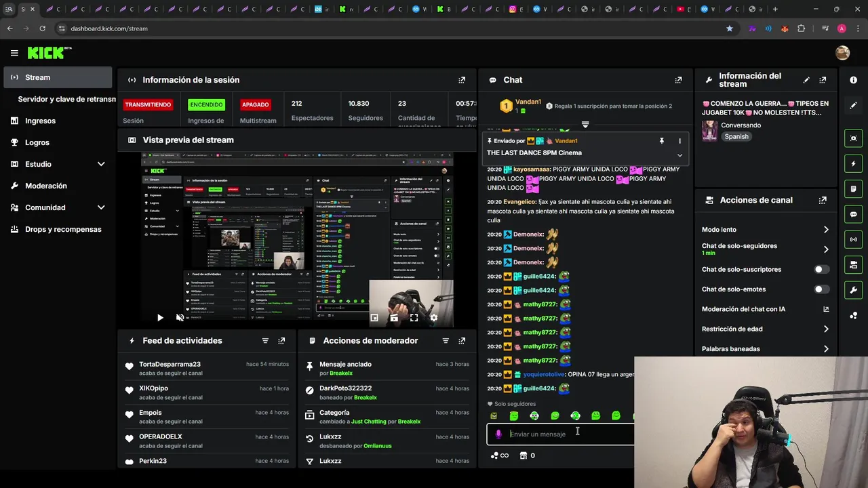Filter the Acciones de moderador list
The width and height of the screenshot is (868, 488).
tap(446, 341)
